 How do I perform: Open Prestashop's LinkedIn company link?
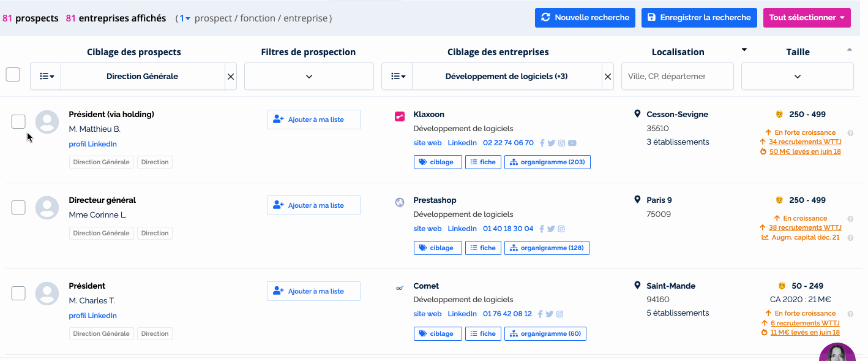pos(462,229)
